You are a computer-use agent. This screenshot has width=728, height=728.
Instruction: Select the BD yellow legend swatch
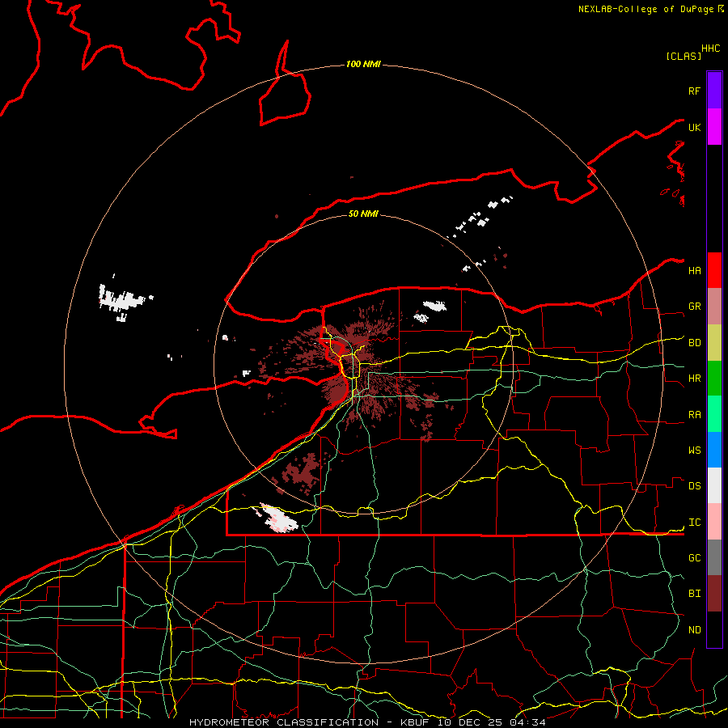point(714,343)
